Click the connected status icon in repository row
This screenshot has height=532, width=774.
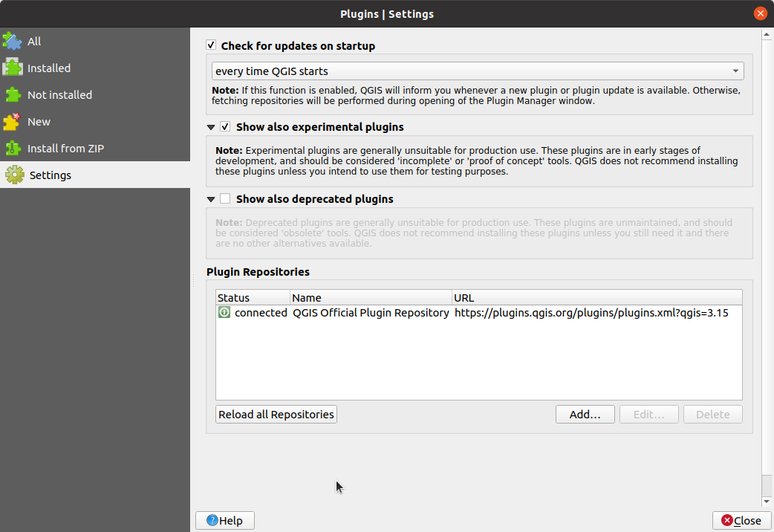point(224,312)
